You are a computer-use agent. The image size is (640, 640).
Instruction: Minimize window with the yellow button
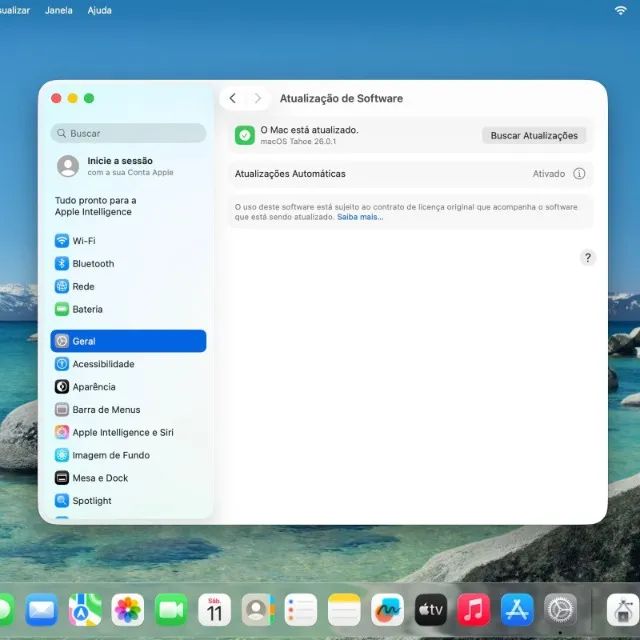coord(73,98)
